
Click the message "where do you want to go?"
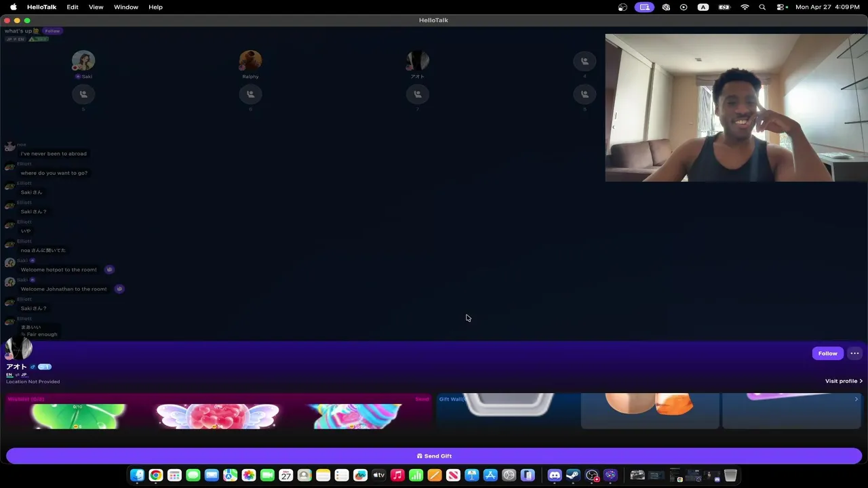click(x=54, y=173)
